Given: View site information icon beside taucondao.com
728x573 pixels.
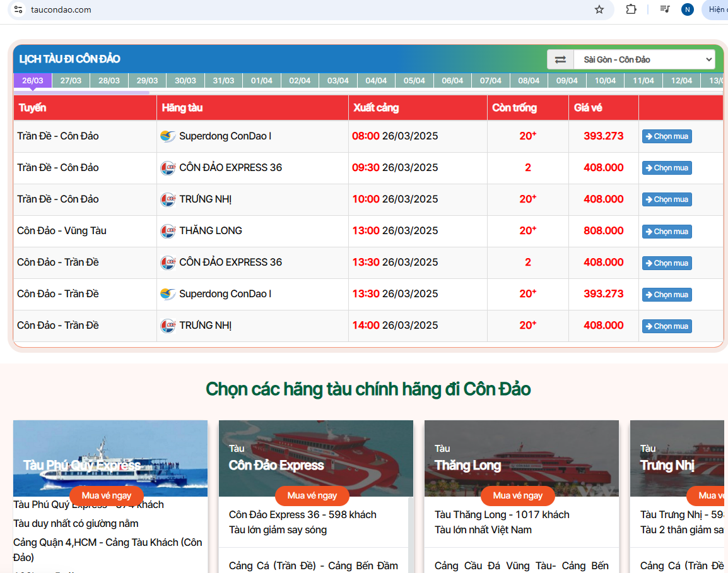Looking at the screenshot, I should 18,9.
